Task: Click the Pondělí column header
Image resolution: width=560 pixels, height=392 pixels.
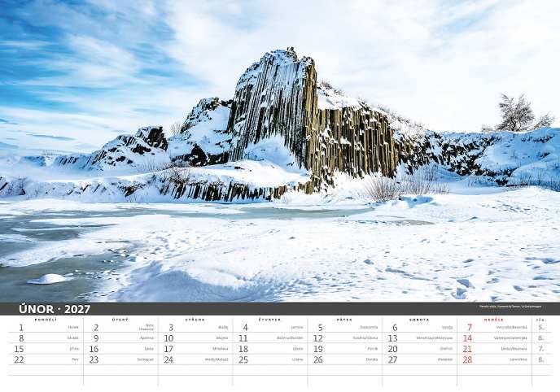Action: 46,320
